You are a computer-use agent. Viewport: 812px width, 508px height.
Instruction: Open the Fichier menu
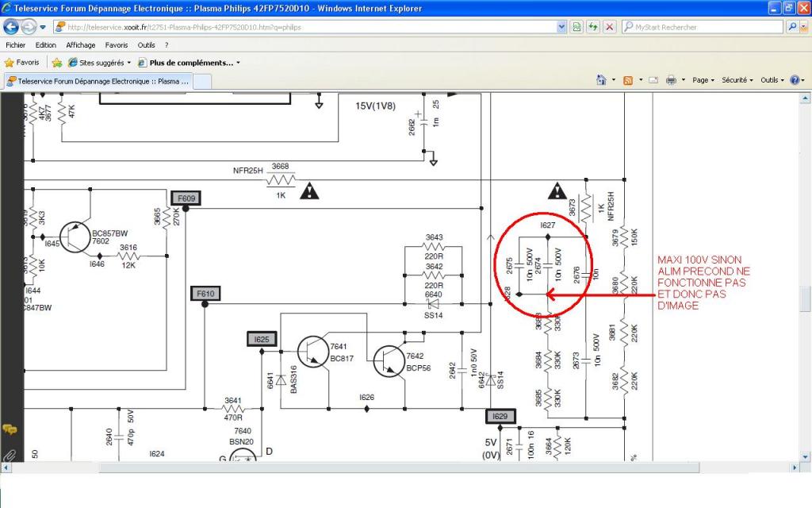pos(16,45)
